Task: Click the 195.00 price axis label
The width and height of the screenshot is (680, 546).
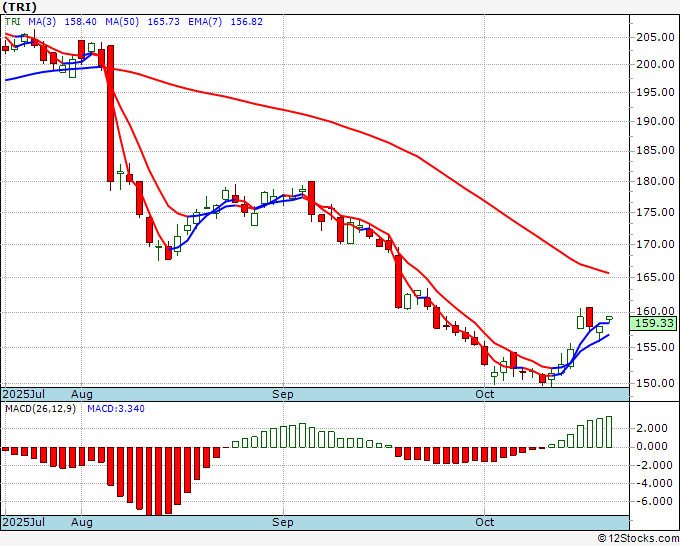Action: click(655, 92)
